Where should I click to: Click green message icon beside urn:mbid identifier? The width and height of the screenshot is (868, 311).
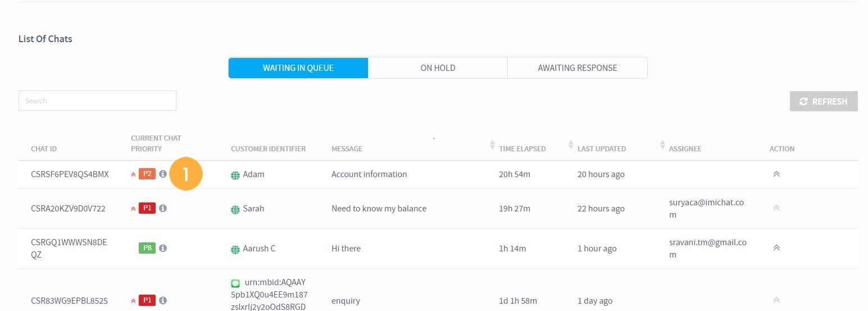coord(235,283)
